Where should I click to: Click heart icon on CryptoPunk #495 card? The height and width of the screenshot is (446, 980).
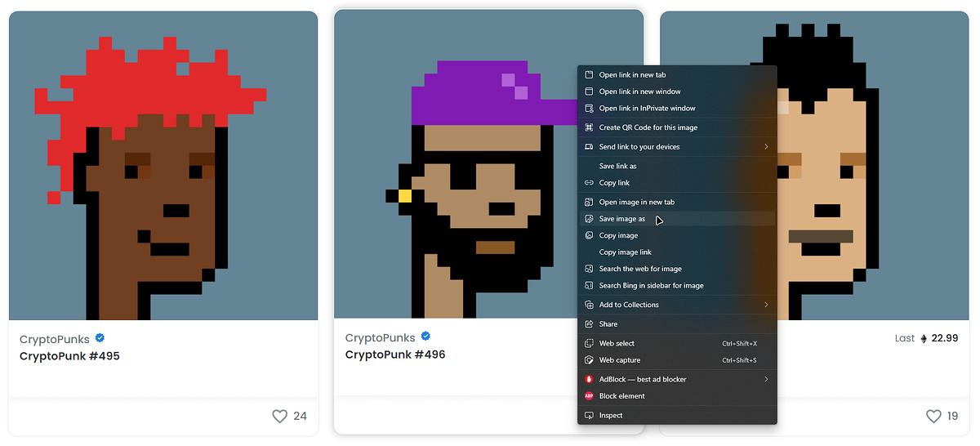coord(279,417)
